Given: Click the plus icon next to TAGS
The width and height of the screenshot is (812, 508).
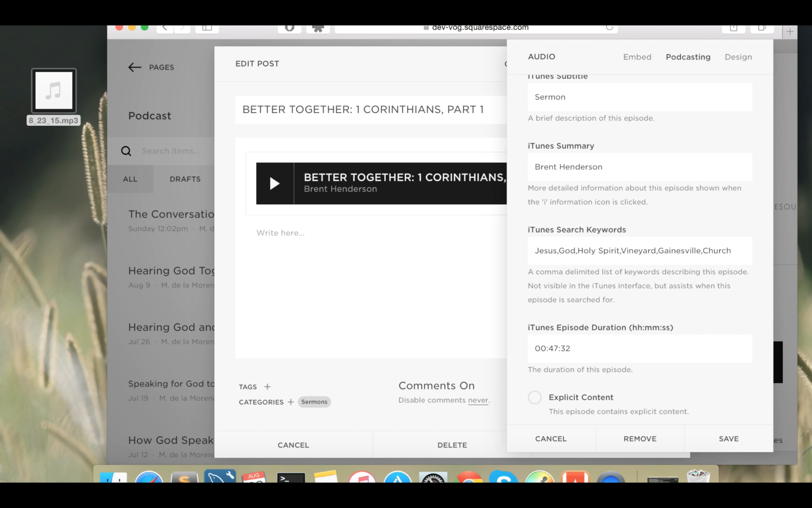Looking at the screenshot, I should (x=267, y=387).
